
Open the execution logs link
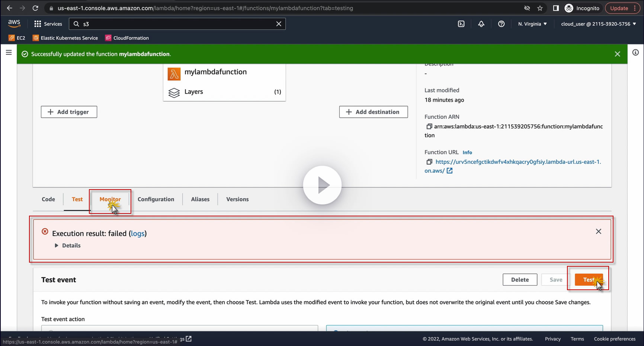click(x=138, y=234)
